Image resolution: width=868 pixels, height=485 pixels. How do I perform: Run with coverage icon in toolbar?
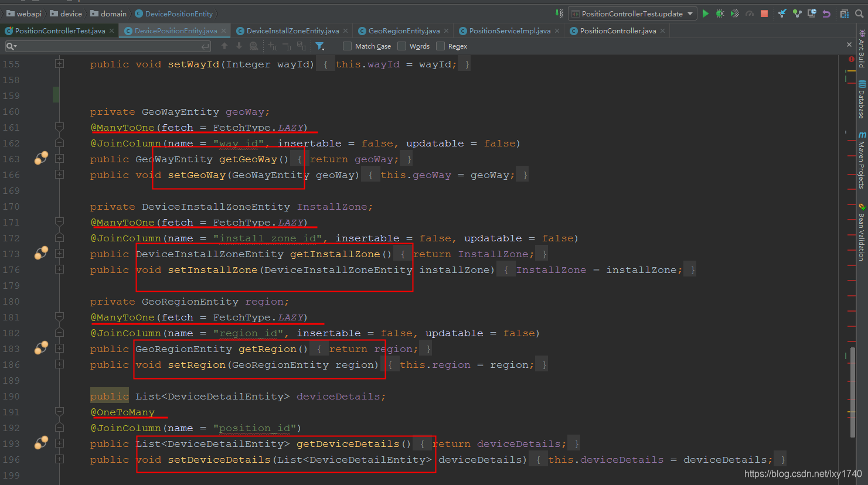(x=735, y=13)
